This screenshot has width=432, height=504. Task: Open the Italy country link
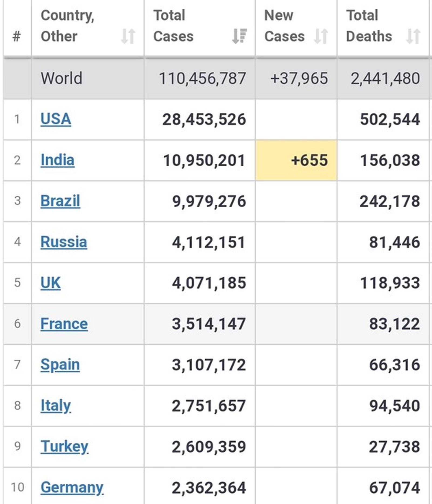click(x=56, y=405)
